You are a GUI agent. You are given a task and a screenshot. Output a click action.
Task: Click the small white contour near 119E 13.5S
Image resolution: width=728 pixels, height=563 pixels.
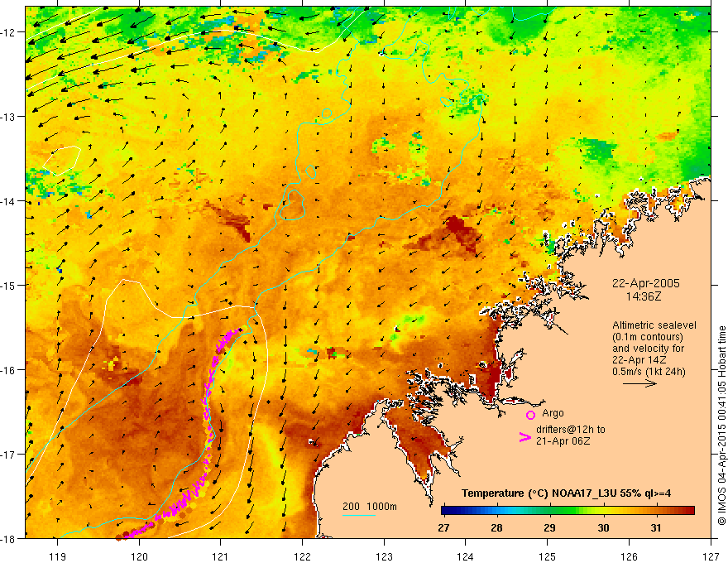(x=62, y=161)
